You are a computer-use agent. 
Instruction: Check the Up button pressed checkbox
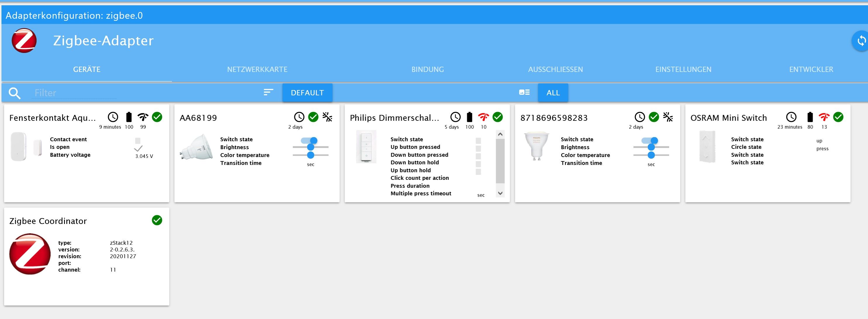pos(478,149)
